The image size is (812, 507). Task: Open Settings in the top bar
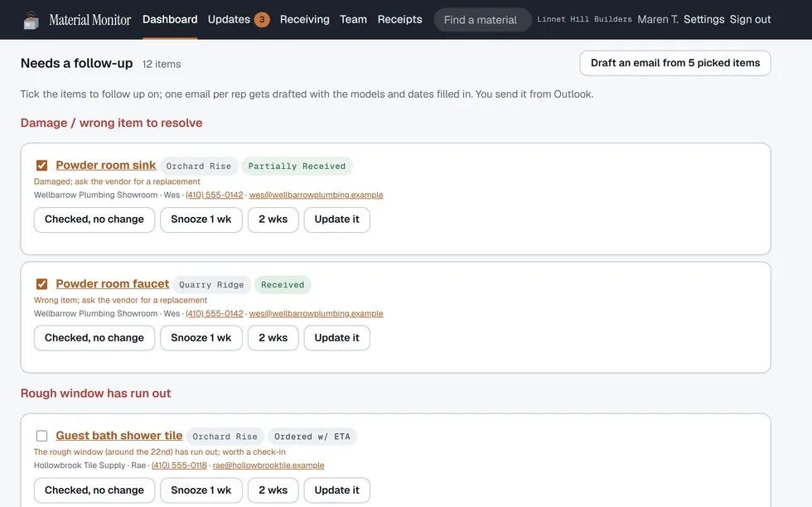point(703,20)
